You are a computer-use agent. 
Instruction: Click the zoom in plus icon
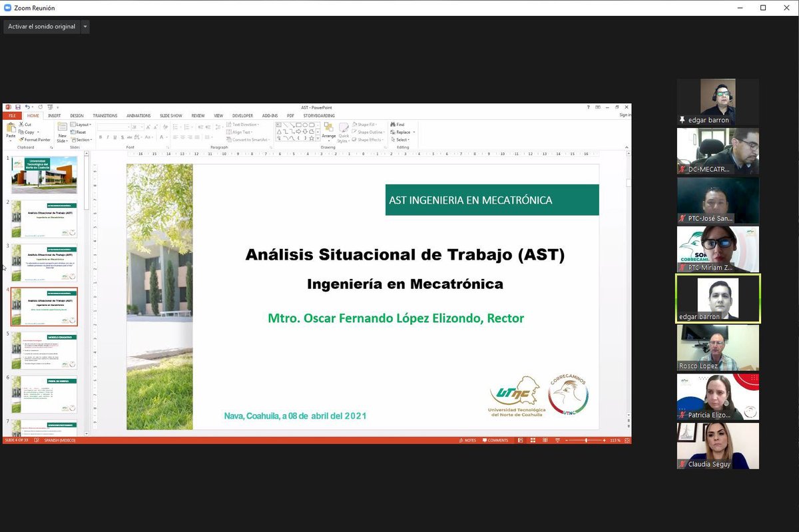click(x=604, y=440)
